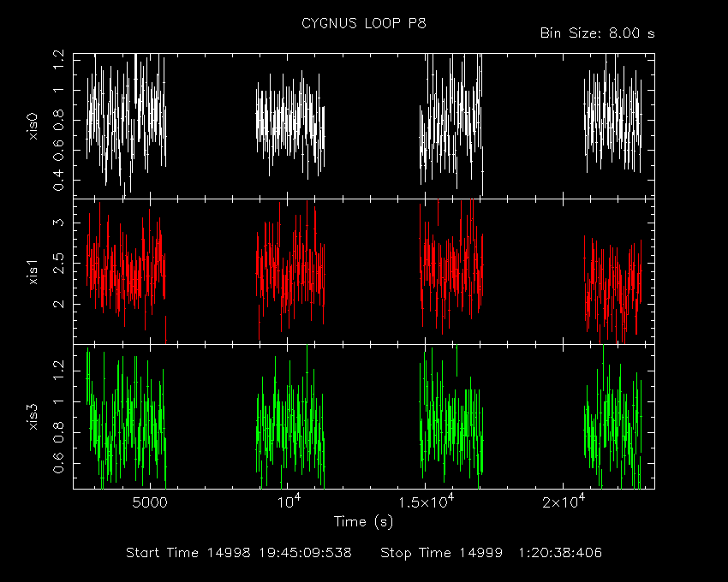Select the Stop Time 14999 1:20:38:406 text

click(492, 553)
